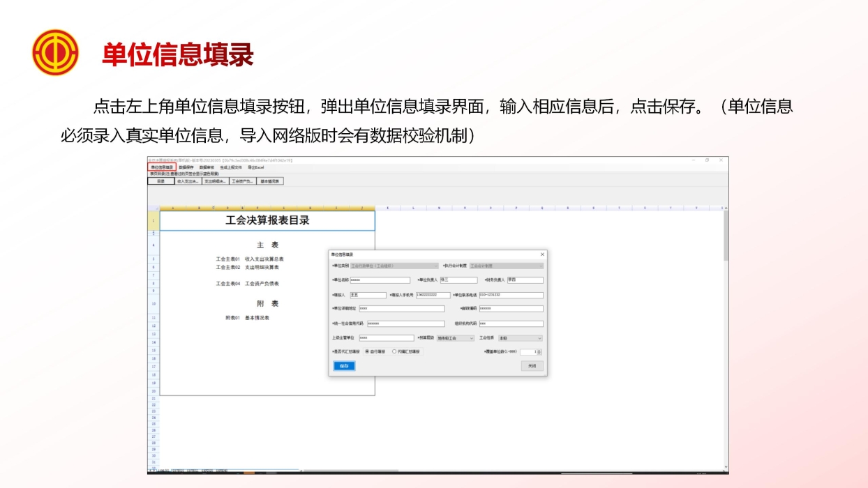Click the 生成上报文件 menu item
This screenshot has width=868, height=488.
pyautogui.click(x=230, y=168)
